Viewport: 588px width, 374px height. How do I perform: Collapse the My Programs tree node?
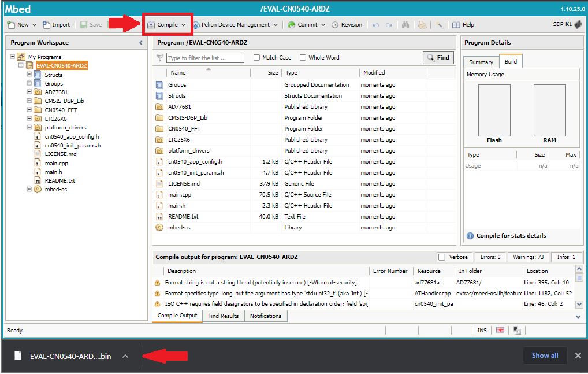tap(12, 57)
